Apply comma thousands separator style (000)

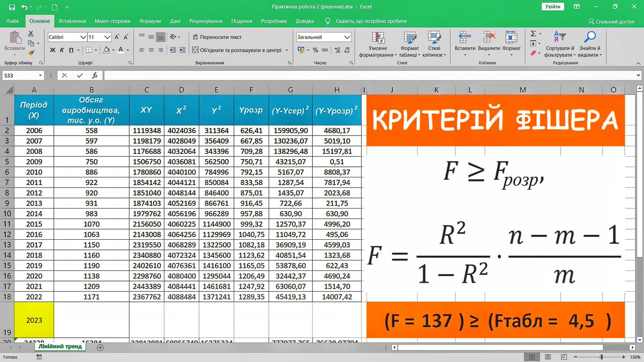click(325, 50)
